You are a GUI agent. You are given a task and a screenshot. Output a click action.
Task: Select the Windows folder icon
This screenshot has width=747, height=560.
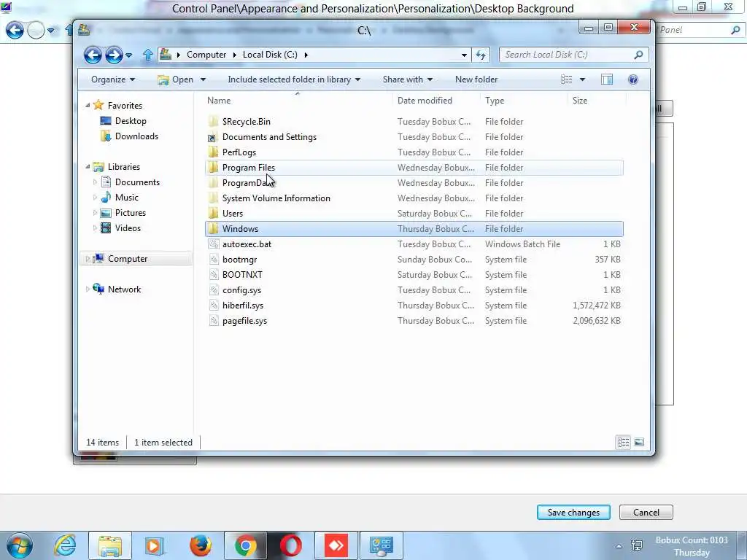point(213,228)
